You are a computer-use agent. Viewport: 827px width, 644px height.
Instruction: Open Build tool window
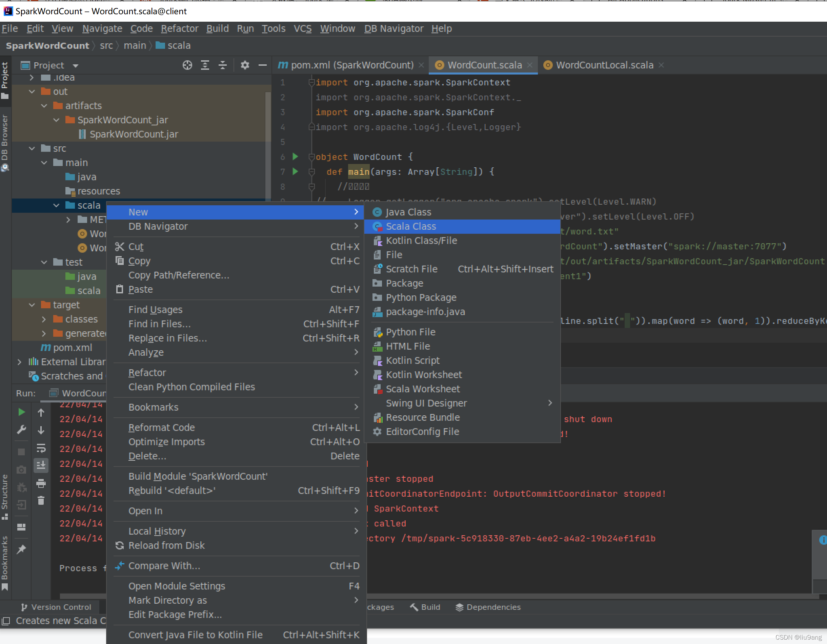(425, 607)
